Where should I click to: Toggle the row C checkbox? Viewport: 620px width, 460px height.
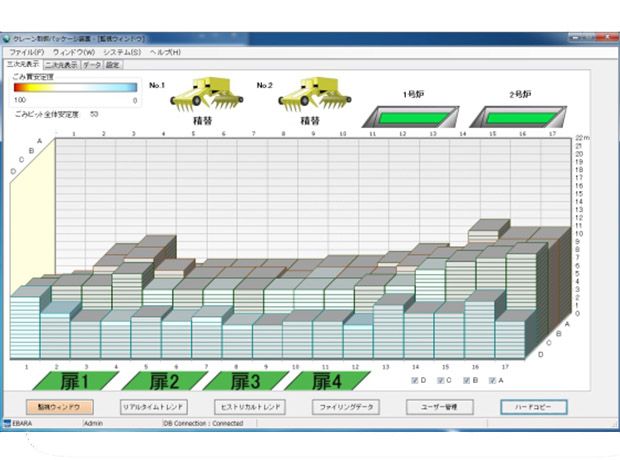click(x=440, y=381)
